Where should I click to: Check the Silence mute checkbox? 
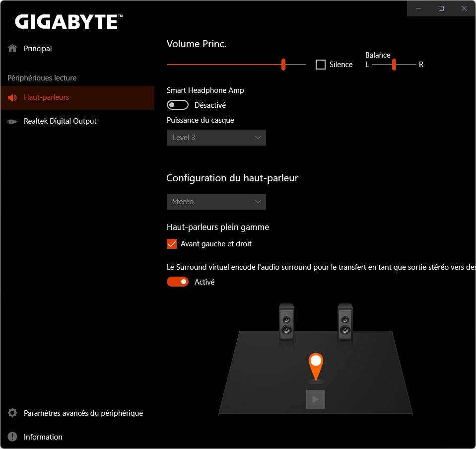tap(321, 65)
